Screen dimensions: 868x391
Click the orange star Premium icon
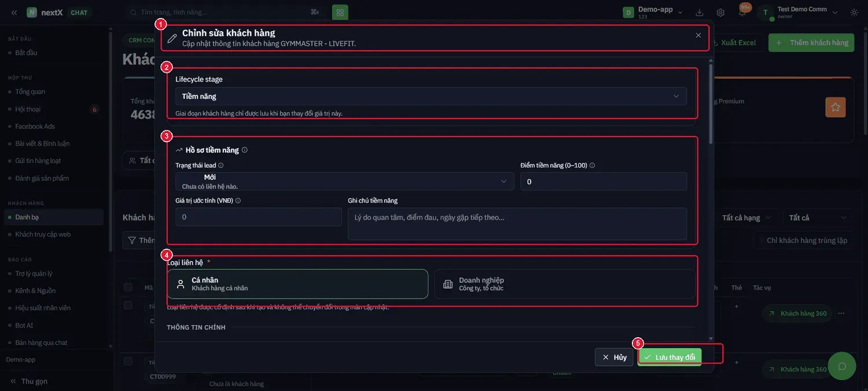(x=835, y=107)
